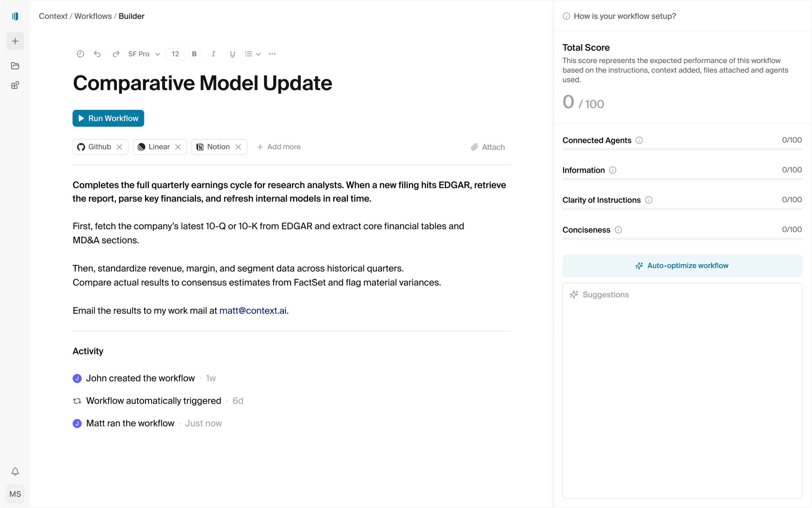The height and width of the screenshot is (508, 812).
Task: Click Run Workflow
Action: click(x=108, y=118)
